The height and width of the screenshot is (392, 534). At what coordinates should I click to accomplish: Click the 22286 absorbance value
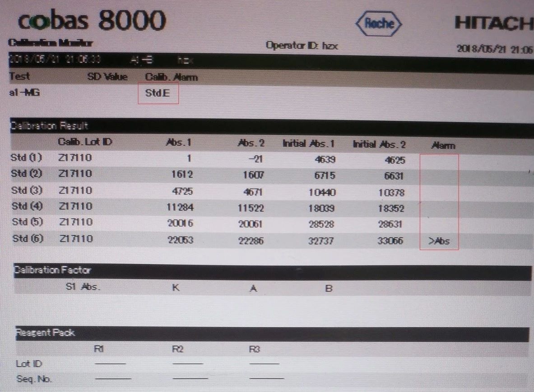251,241
